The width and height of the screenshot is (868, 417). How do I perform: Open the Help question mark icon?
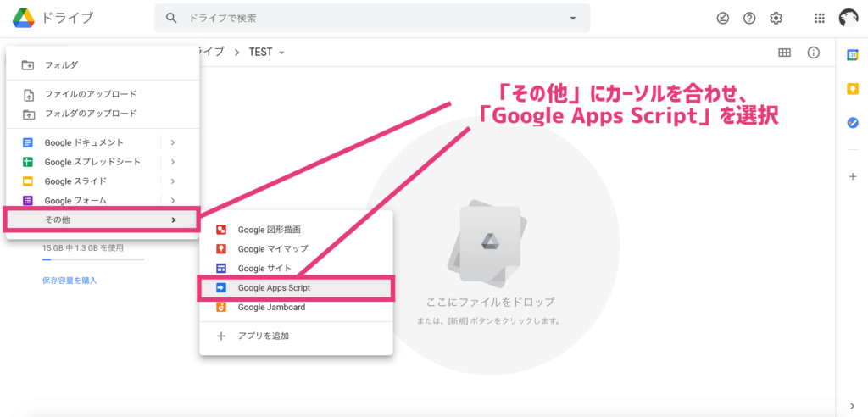pos(749,19)
